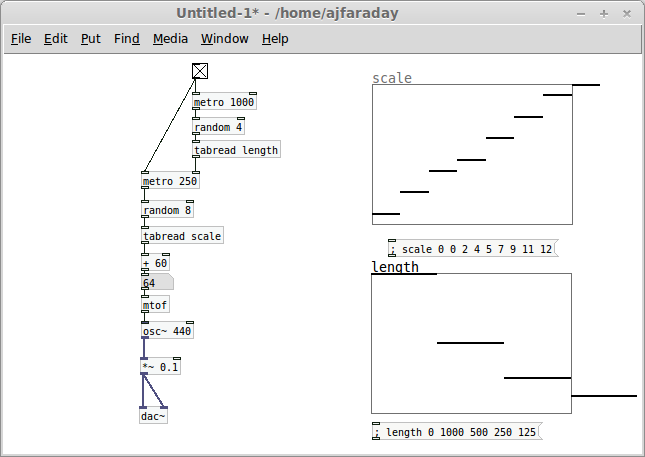Minimize the Untitled-1 window

tap(581, 14)
